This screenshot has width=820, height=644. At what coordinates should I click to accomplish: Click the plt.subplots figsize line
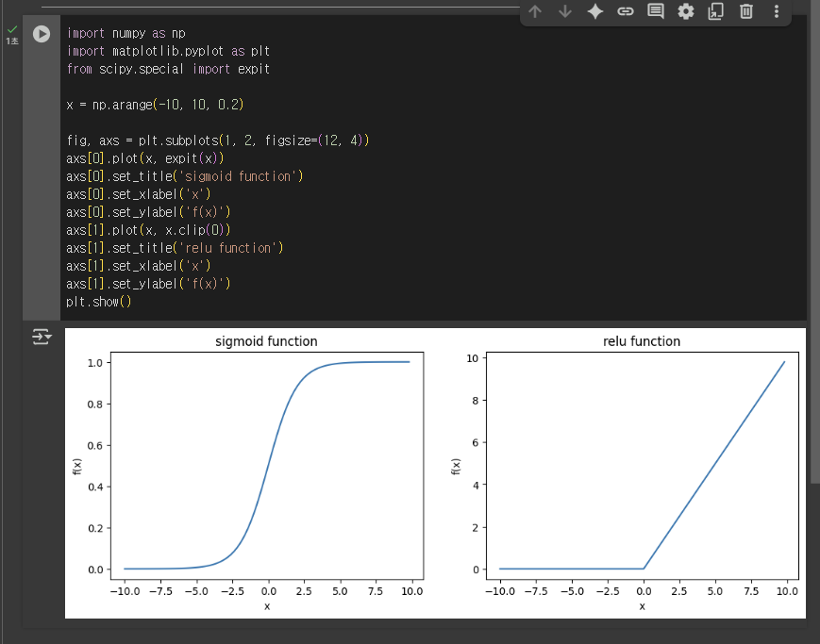click(218, 140)
